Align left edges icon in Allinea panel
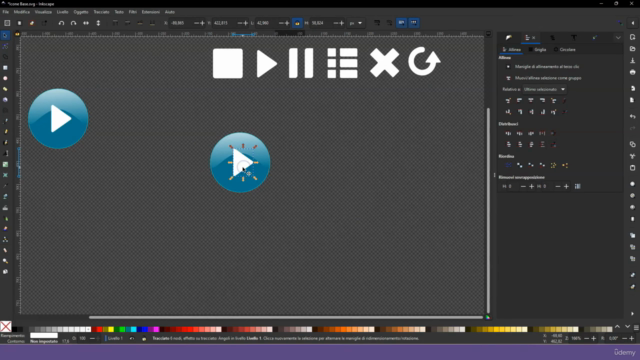The width and height of the screenshot is (640, 360). (x=520, y=100)
